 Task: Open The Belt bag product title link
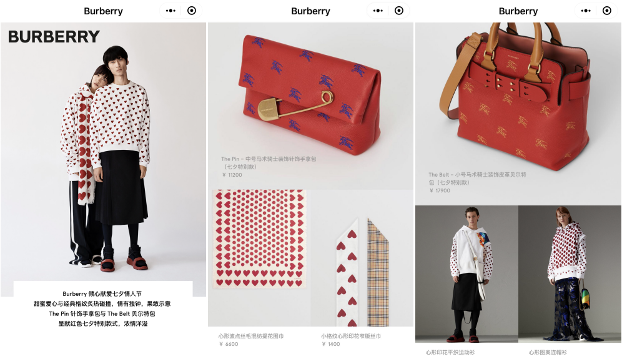[477, 179]
